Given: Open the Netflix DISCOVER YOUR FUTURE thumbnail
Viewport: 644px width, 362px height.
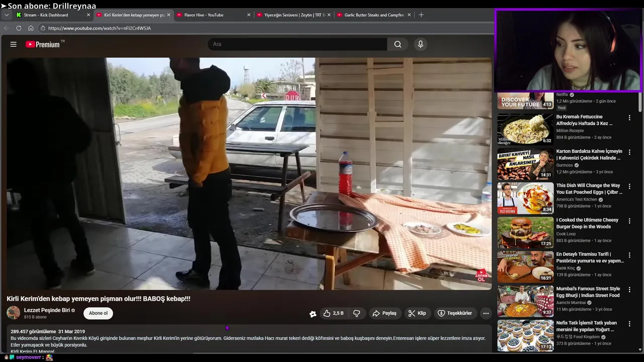Looking at the screenshot, I should coord(525,101).
